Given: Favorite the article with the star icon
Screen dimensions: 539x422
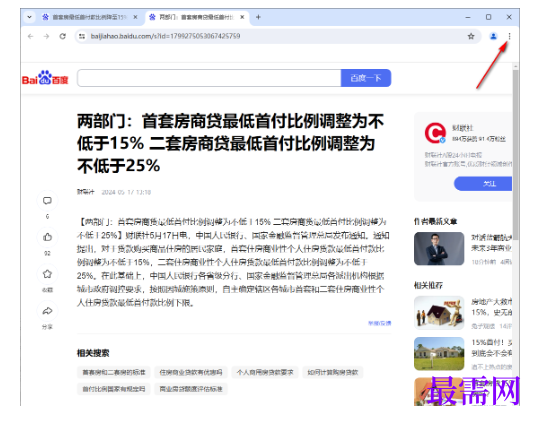Looking at the screenshot, I should click(x=47, y=274).
